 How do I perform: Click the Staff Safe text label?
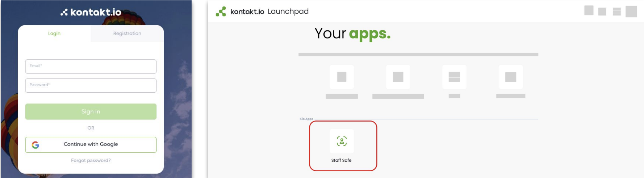point(341,160)
